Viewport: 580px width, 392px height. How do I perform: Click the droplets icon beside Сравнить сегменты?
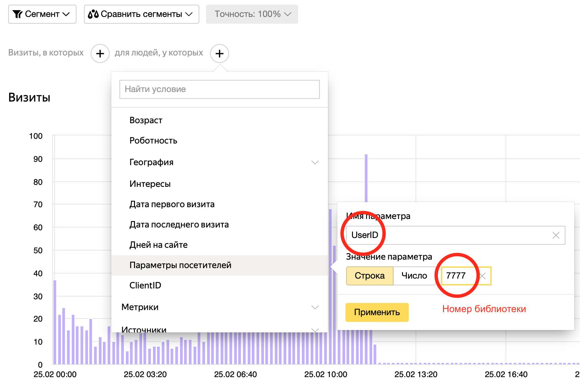point(93,14)
